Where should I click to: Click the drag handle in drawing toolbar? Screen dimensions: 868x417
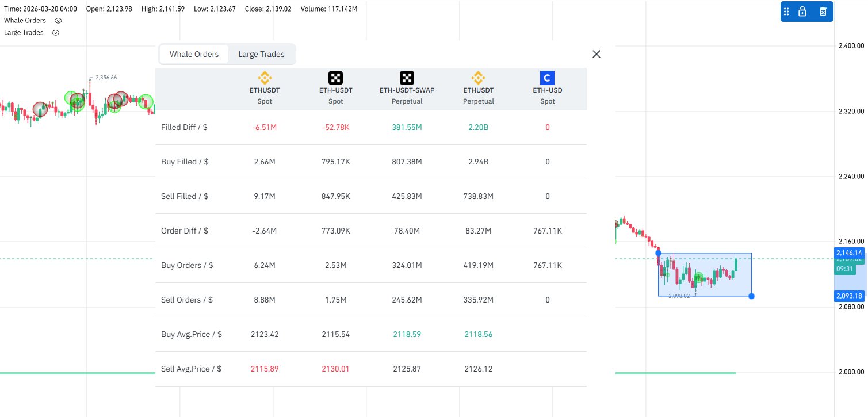(787, 12)
